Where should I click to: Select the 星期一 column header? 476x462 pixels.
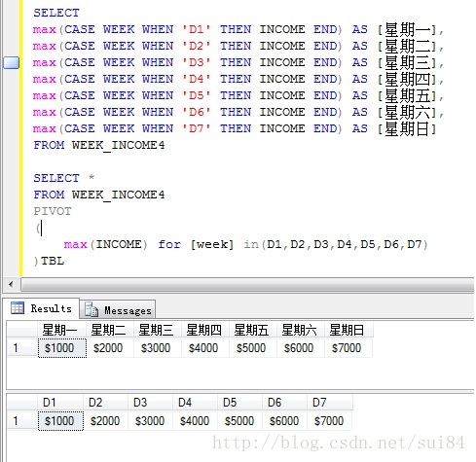[61, 330]
